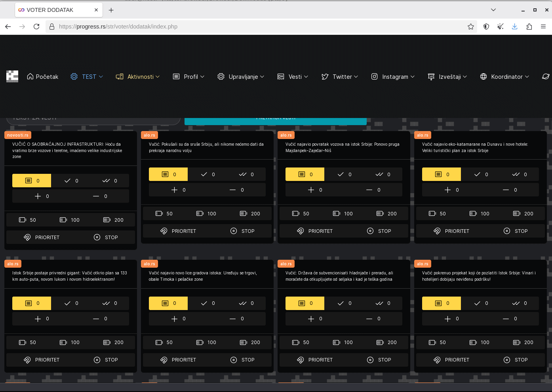Click the swirl icon right of Koordinator

[546, 76]
